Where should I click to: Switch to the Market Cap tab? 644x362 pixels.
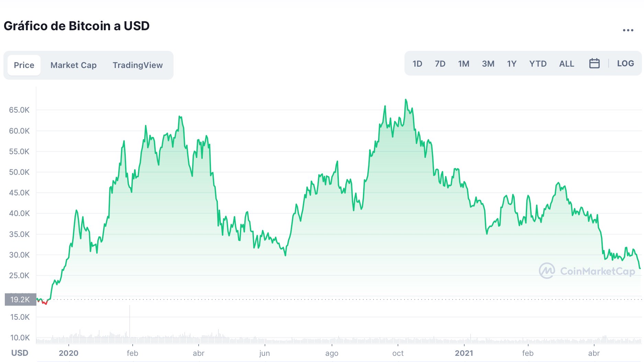pos(74,65)
